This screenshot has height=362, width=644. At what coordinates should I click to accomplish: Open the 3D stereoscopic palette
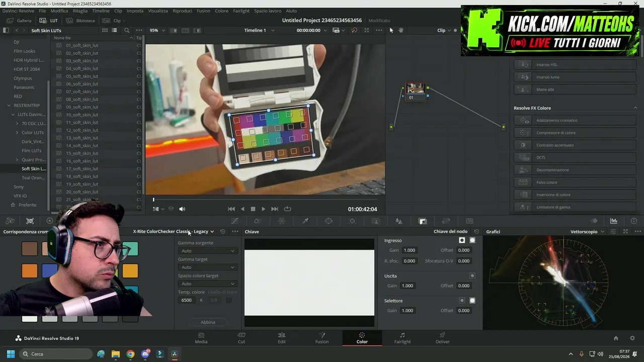(469, 221)
